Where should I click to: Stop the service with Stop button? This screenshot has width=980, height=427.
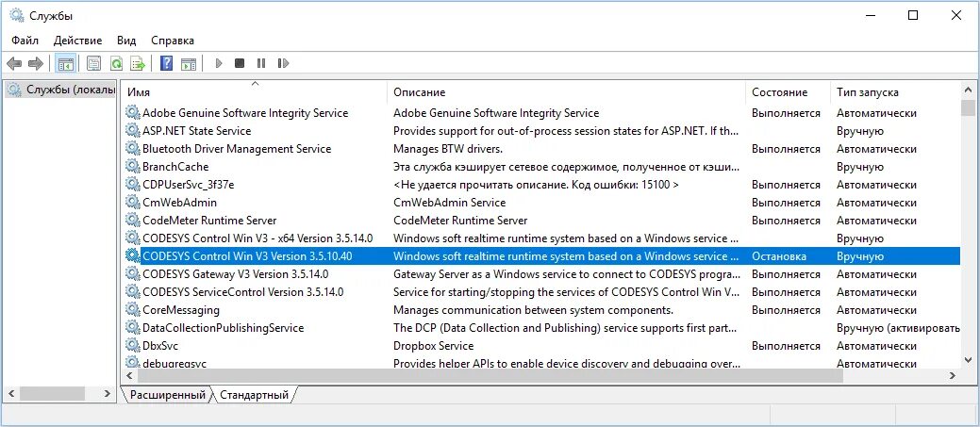click(240, 63)
